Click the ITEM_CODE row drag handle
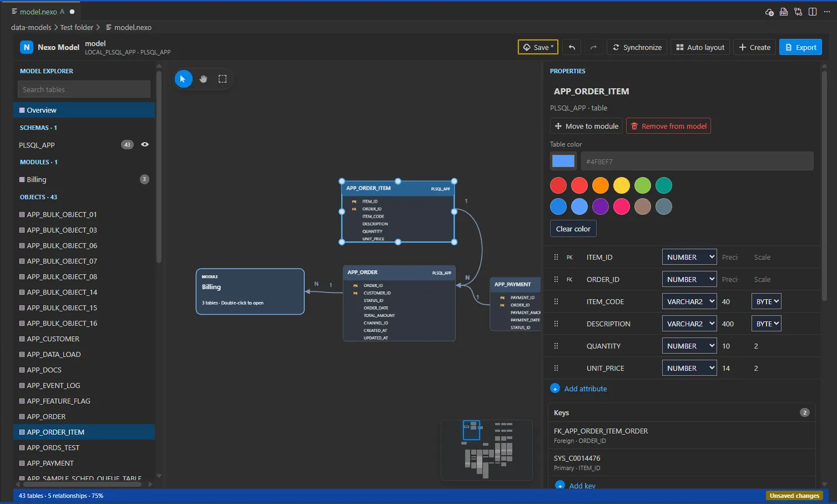Screen dimensions: 837x504 coord(556,301)
